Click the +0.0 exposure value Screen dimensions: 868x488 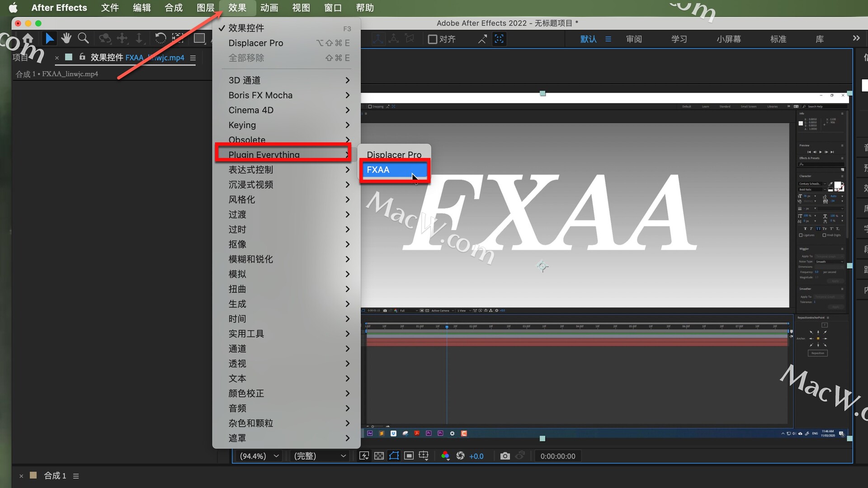coord(476,456)
